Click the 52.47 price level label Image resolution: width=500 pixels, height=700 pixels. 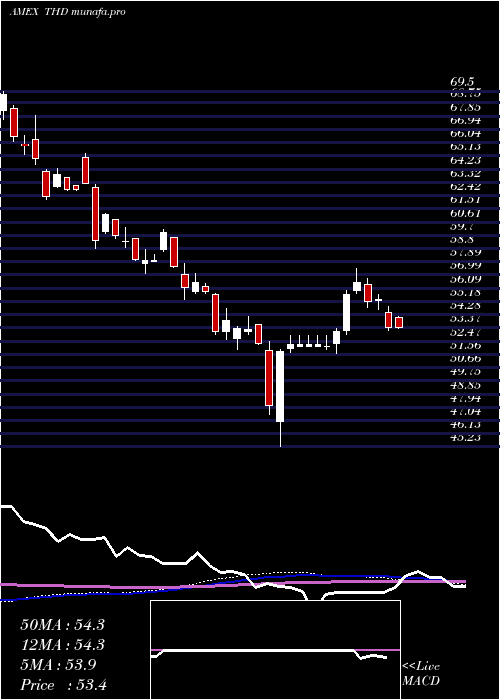(466, 332)
